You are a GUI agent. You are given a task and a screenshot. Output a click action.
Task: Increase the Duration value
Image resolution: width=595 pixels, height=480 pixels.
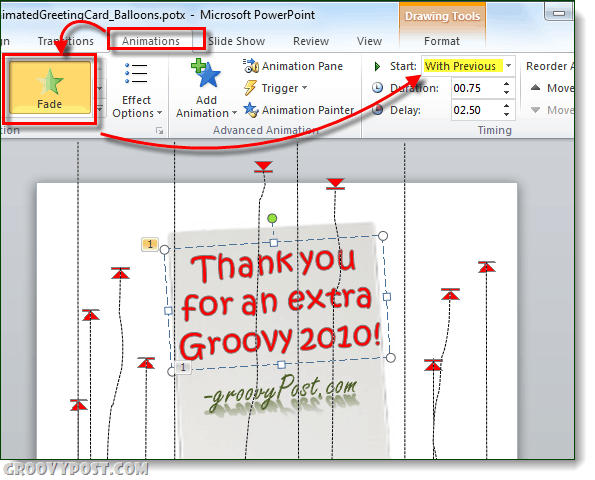point(507,84)
